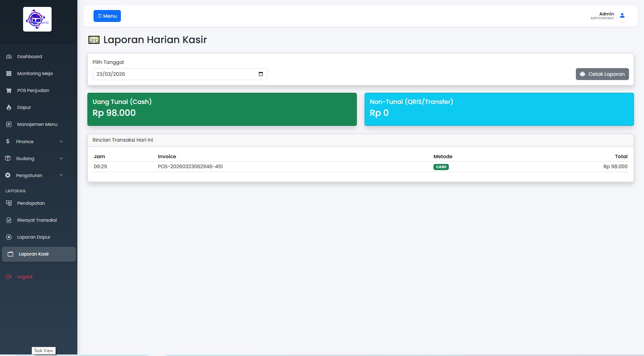644x356 pixels.
Task: Expand the Finance submenu chevron
Action: pyautogui.click(x=61, y=141)
